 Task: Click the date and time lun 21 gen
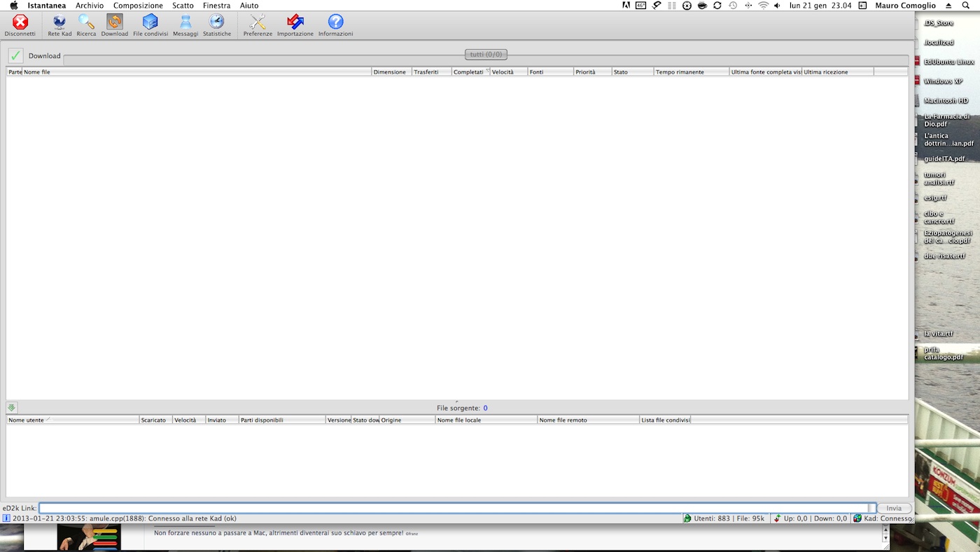point(820,6)
